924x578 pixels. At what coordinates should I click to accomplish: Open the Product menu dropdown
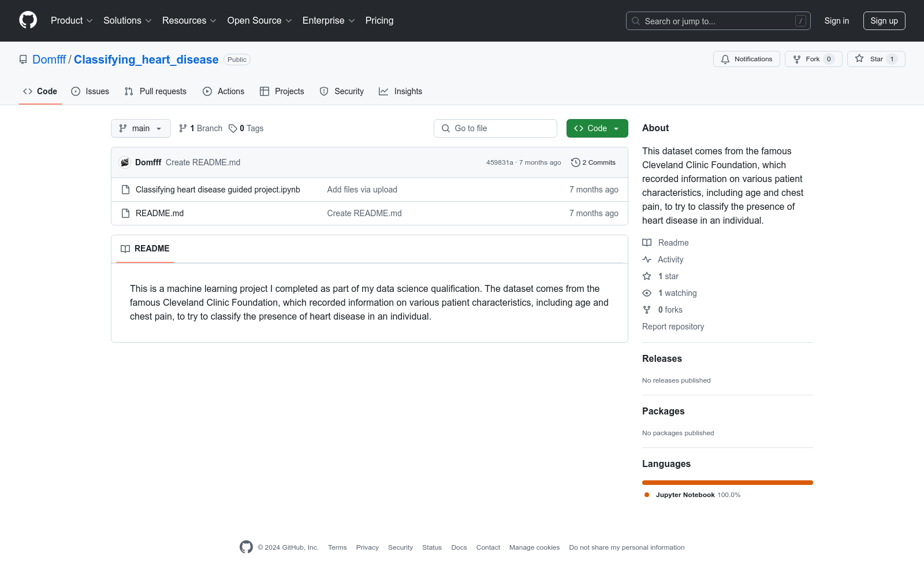[72, 21]
